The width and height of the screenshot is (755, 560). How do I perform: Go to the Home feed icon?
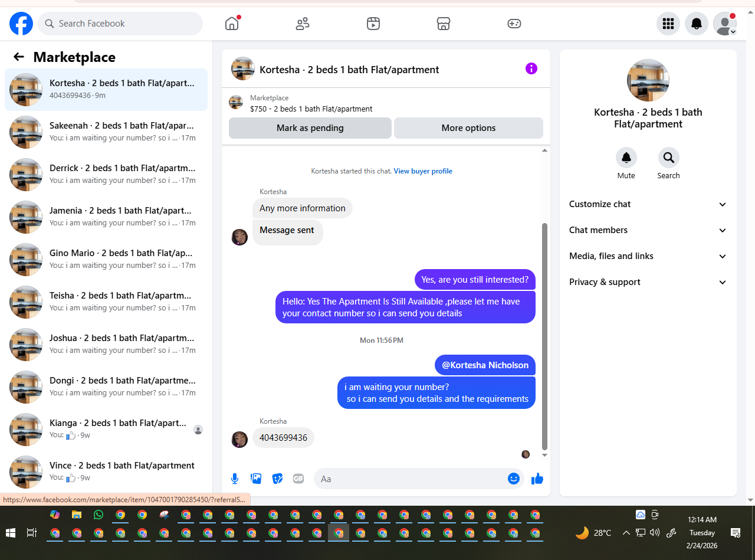coord(232,24)
